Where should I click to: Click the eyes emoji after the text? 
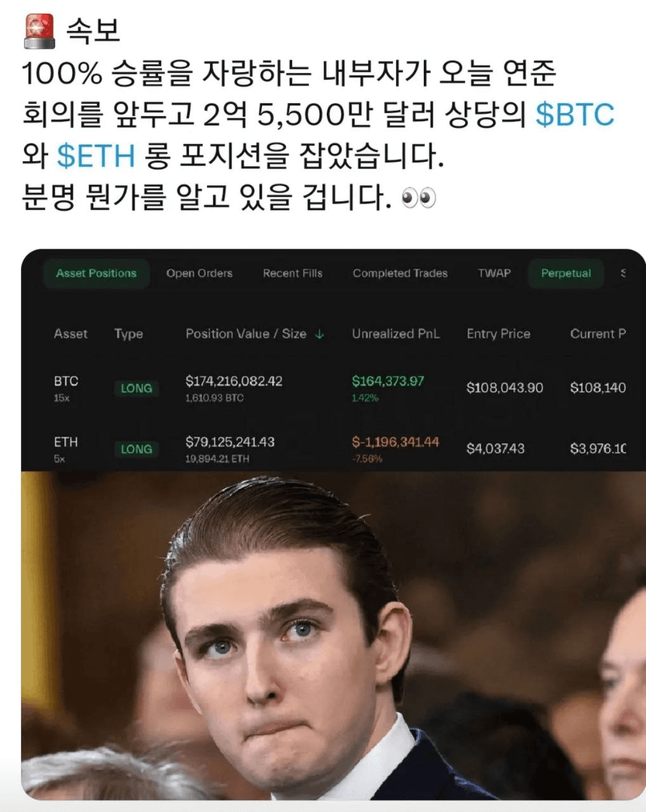419,199
